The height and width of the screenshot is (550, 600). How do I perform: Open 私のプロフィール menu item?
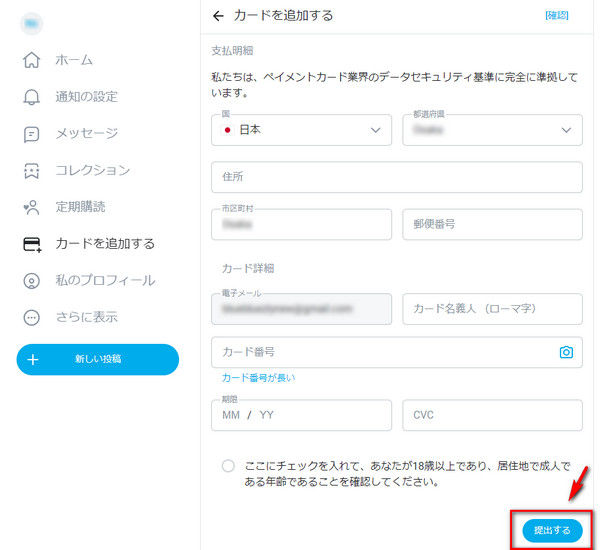click(x=105, y=280)
